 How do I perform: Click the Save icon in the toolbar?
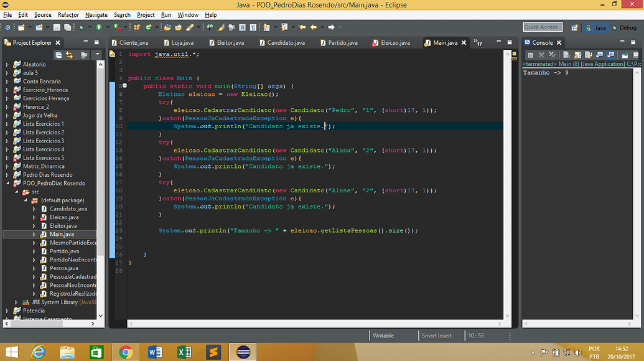point(56,27)
